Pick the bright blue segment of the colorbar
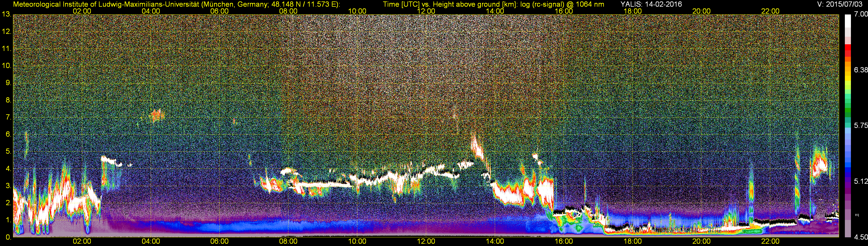The width and height of the screenshot is (868, 246). 848,165
